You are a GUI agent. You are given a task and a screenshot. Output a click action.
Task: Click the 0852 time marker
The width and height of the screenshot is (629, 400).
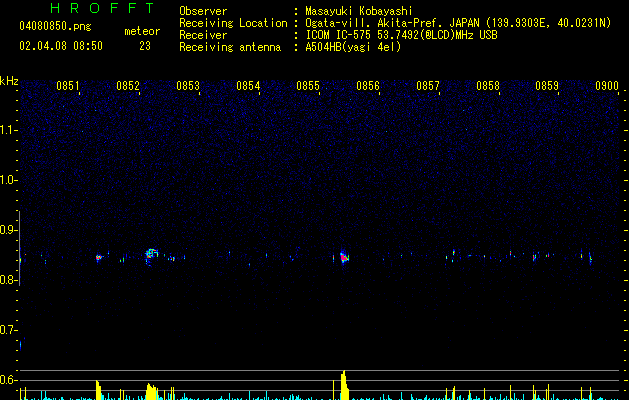(128, 86)
